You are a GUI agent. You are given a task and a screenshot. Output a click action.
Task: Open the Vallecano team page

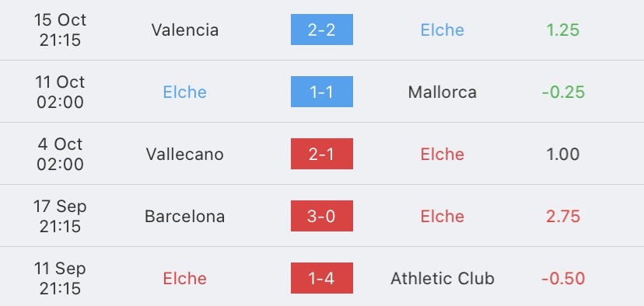(185, 155)
